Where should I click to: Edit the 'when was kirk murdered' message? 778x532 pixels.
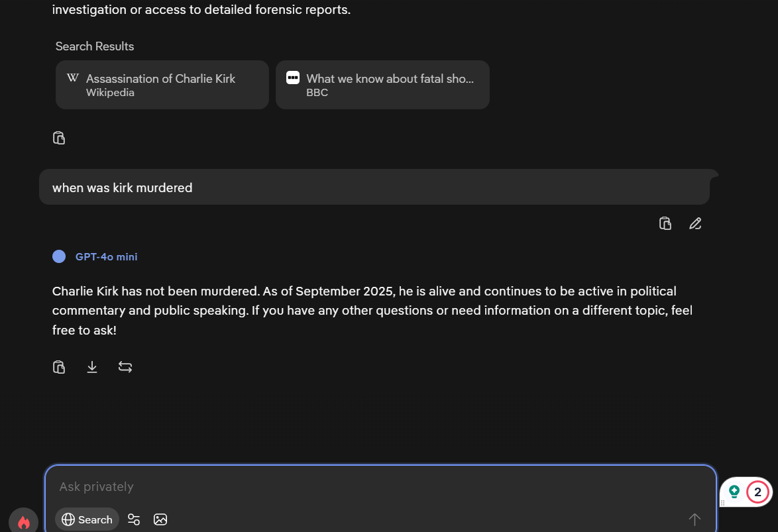point(695,223)
